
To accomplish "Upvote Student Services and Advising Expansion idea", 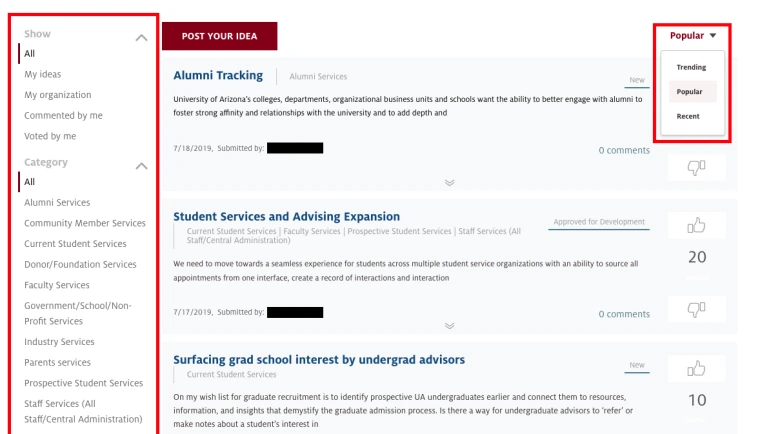I will tap(697, 225).
